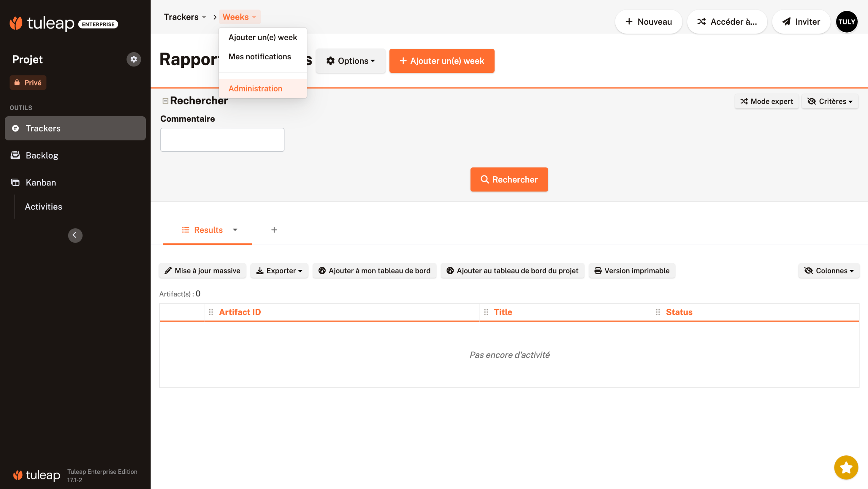
Task: Collapse the sidebar with chevron button
Action: 75,235
